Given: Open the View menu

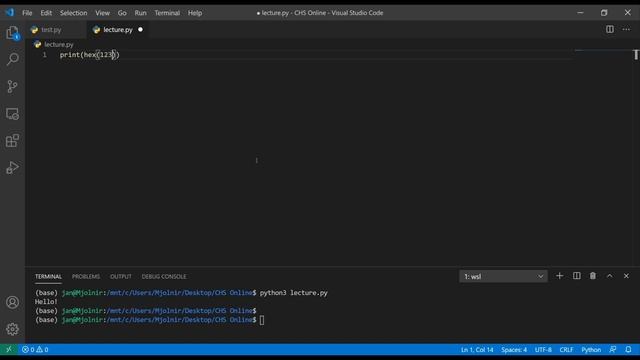Looking at the screenshot, I should click(102, 13).
